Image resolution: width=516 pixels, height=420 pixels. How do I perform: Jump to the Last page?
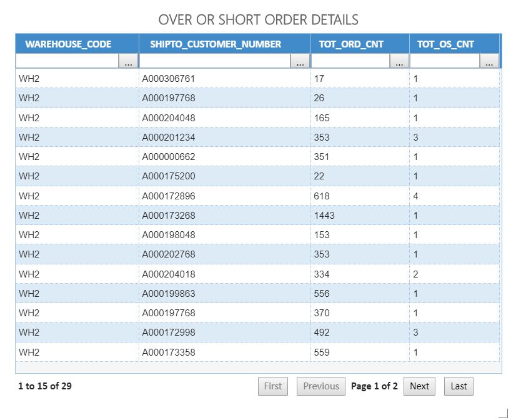[459, 386]
